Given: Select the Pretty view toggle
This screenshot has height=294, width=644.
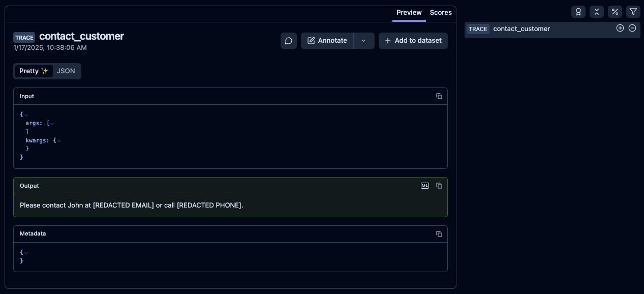Looking at the screenshot, I should (34, 71).
